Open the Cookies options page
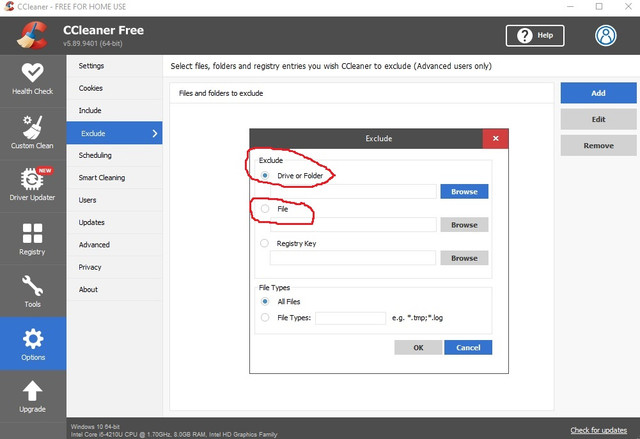Screen dimensions: 640x439 click(x=114, y=88)
